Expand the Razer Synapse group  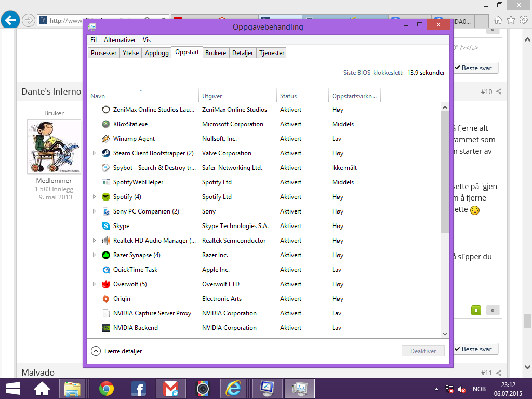95,255
